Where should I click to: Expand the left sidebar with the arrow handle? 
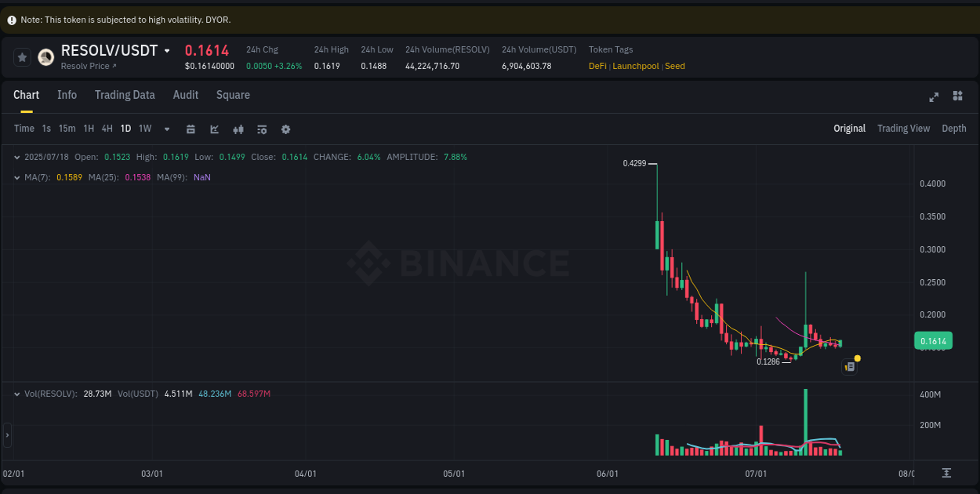[x=5, y=435]
